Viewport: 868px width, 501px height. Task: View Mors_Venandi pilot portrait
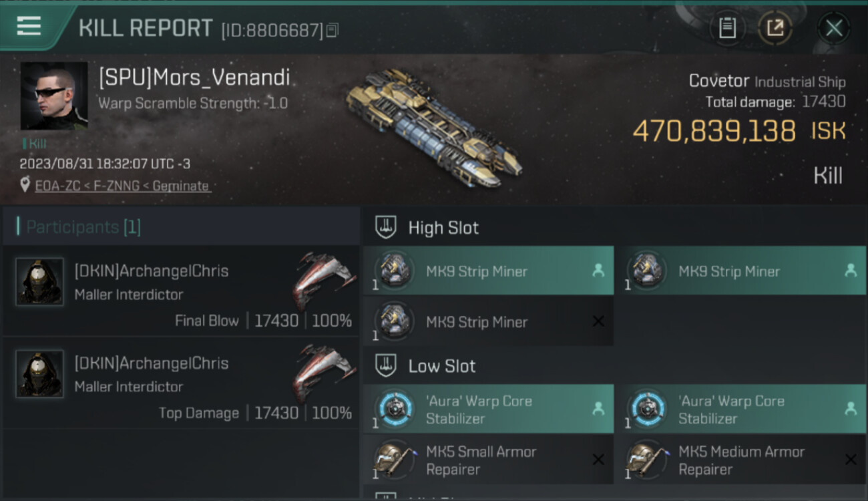53,96
